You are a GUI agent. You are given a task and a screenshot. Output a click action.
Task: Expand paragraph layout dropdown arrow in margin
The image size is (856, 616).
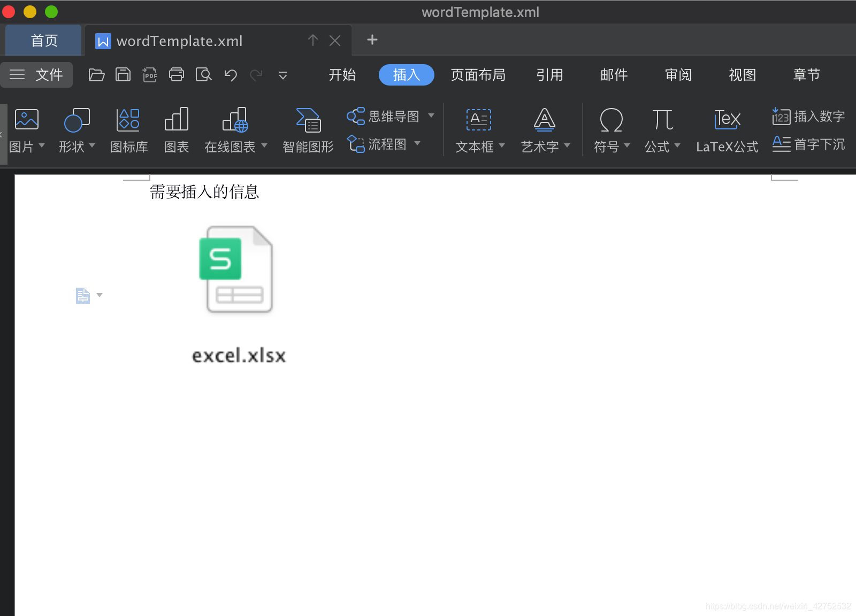pos(100,295)
